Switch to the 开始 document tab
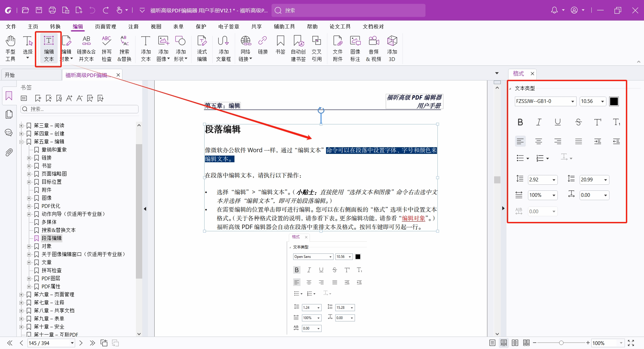 pyautogui.click(x=10, y=75)
